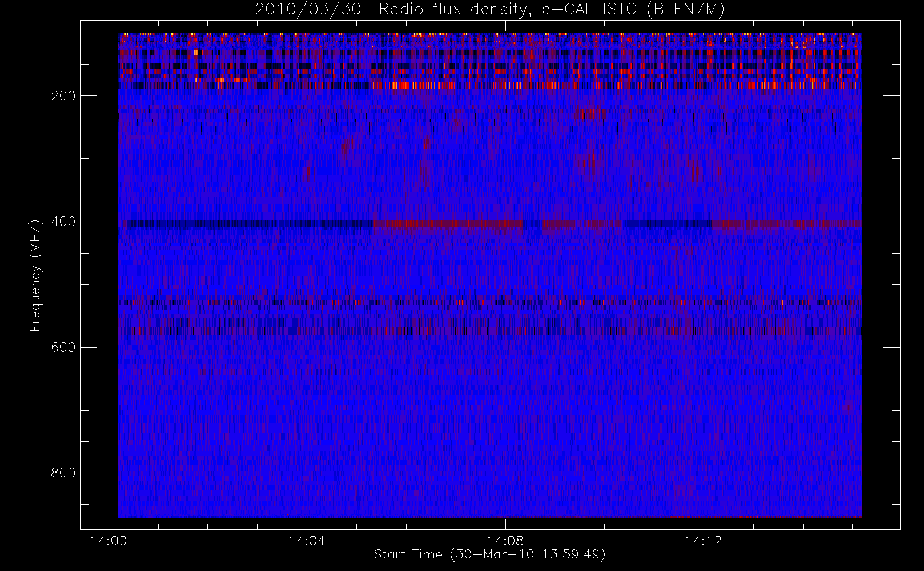Click the 800 frequency tick label
This screenshot has width=924, height=571.
(x=63, y=473)
